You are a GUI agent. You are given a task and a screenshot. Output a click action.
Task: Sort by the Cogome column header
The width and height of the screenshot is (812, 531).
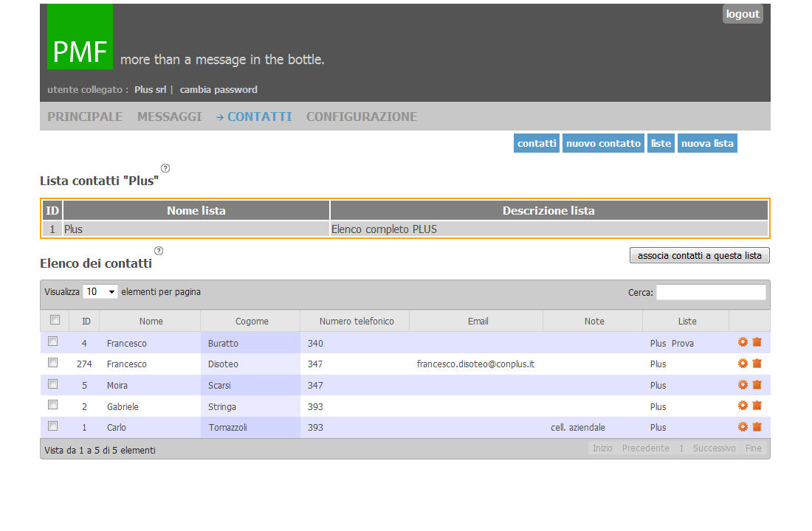pos(252,321)
